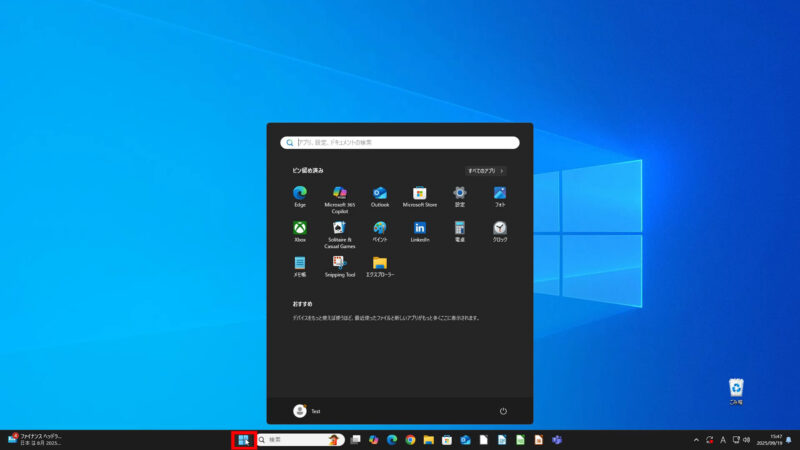The width and height of the screenshot is (800, 450).
Task: Launch the Xbox app
Action: pos(299,229)
